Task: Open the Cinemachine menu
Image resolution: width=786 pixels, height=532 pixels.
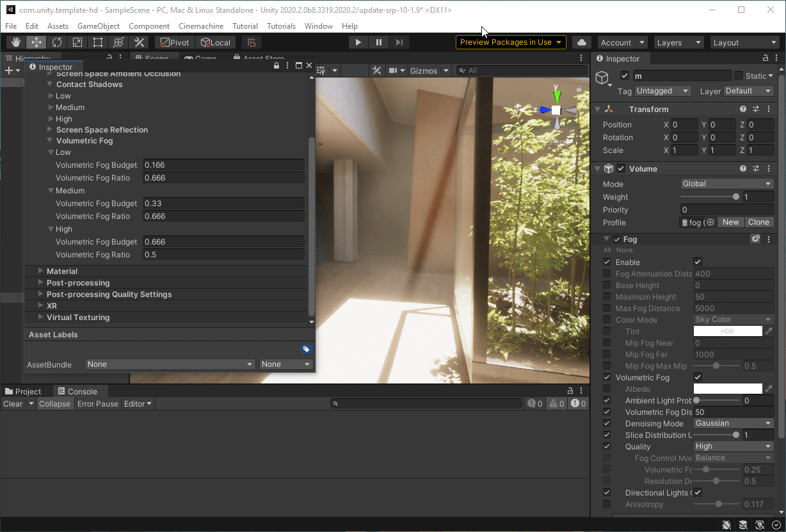Action: [201, 26]
